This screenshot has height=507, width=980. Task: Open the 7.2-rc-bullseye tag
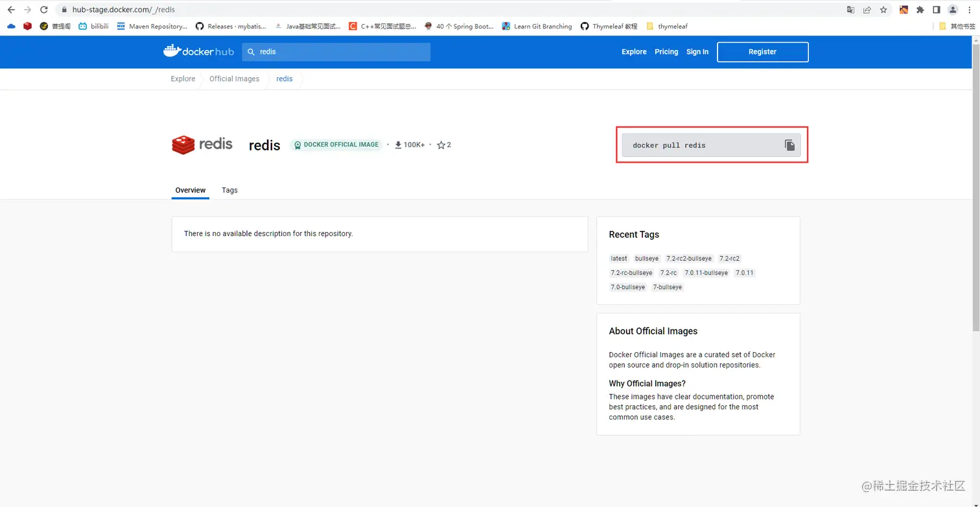click(632, 273)
